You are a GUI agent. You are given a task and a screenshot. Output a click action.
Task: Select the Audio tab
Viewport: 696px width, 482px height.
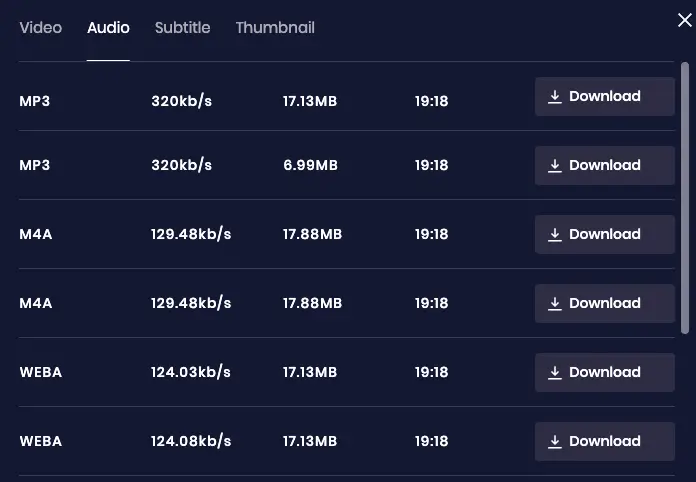(x=108, y=28)
